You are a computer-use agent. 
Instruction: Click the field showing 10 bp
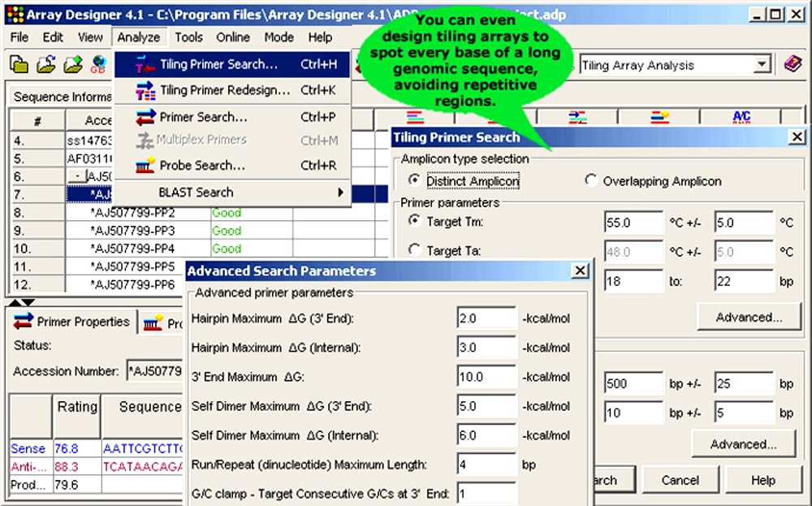tap(634, 413)
